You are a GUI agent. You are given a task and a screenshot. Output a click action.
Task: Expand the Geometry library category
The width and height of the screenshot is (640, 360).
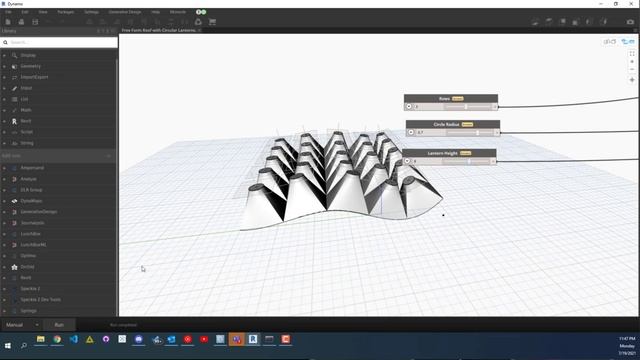(x=4, y=66)
